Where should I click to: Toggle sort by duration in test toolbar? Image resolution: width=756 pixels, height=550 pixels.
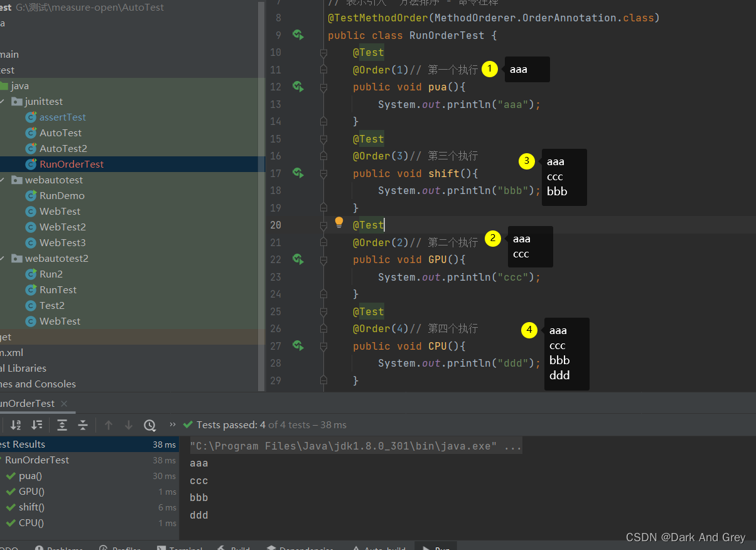pos(37,425)
